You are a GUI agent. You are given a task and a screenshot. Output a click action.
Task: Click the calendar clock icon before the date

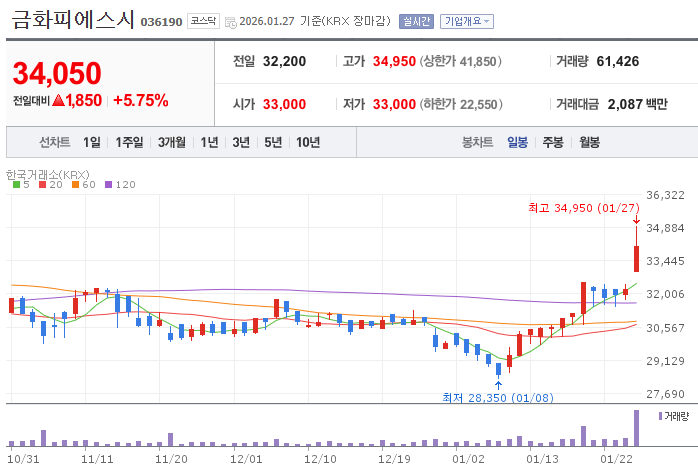click(x=231, y=22)
